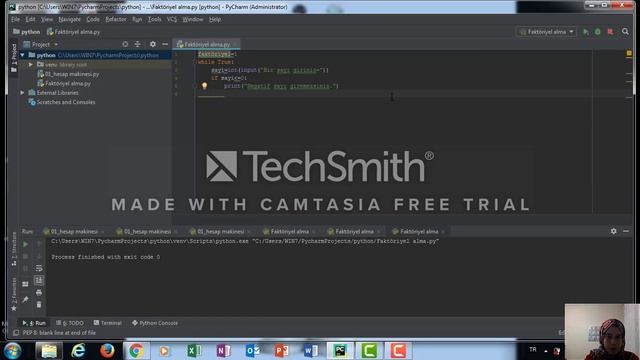Open the 6: TODO tool window tab

pos(70,323)
